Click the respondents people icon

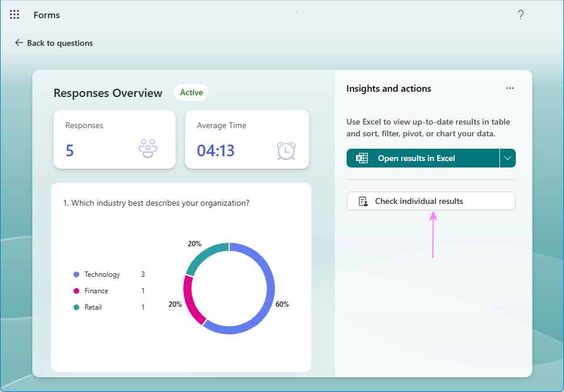tap(147, 149)
